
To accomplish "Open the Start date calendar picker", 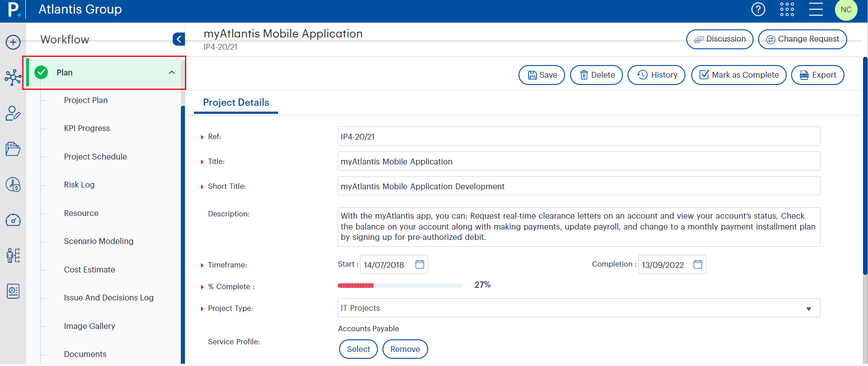I will click(420, 264).
